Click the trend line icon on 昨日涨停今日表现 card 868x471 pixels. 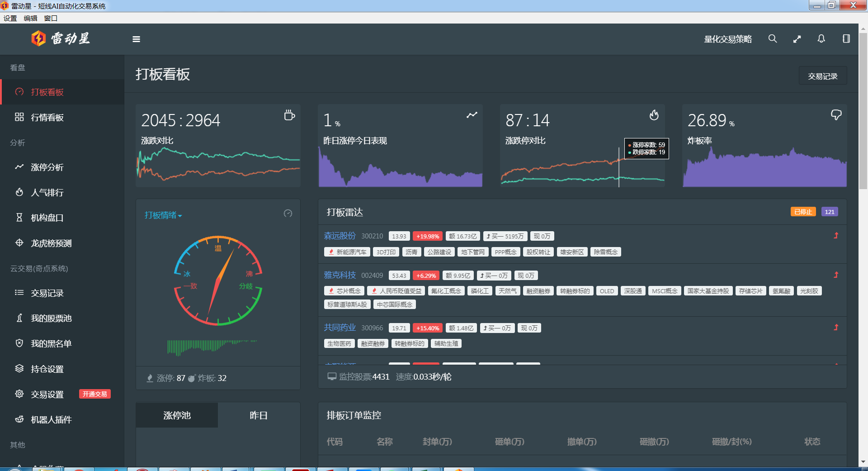point(472,115)
